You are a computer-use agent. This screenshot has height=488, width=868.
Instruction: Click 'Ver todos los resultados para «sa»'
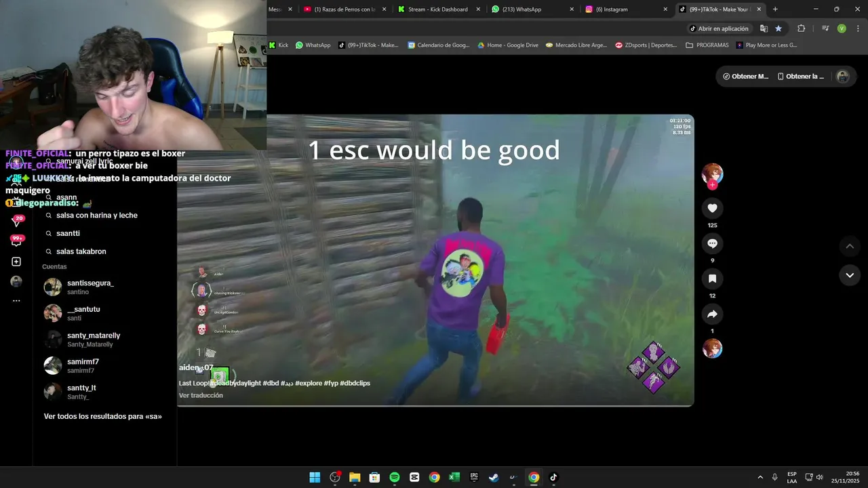(x=103, y=416)
